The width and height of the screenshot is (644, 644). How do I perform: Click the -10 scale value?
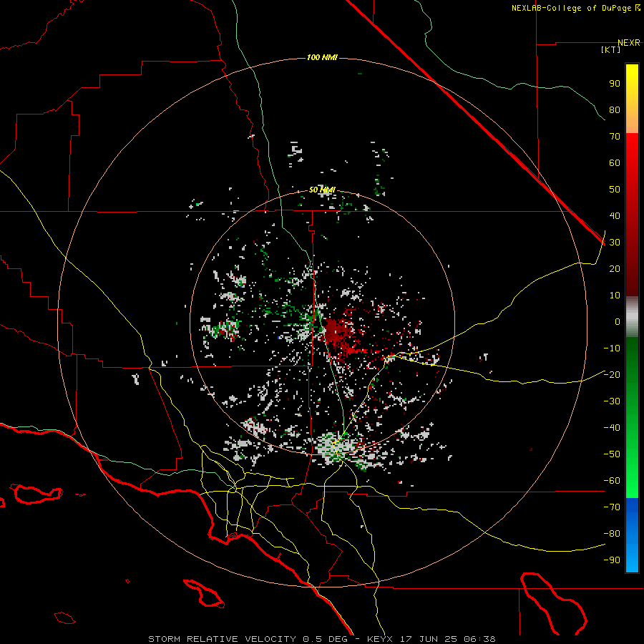click(x=612, y=348)
